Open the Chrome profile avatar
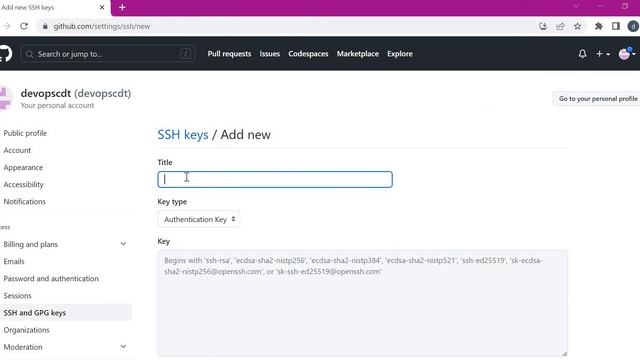Image resolution: width=640 pixels, height=360 pixels. pos(633,26)
